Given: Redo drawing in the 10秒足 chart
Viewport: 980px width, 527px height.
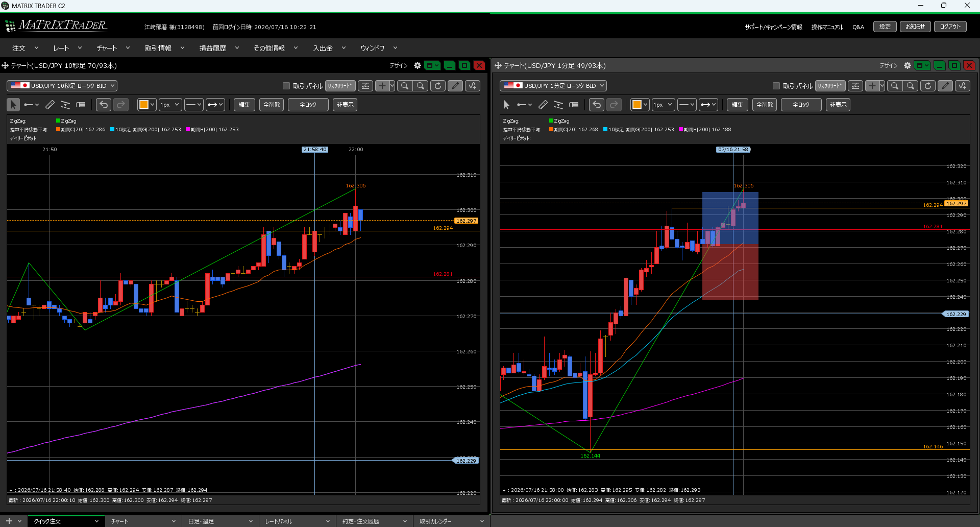Looking at the screenshot, I should (121, 105).
